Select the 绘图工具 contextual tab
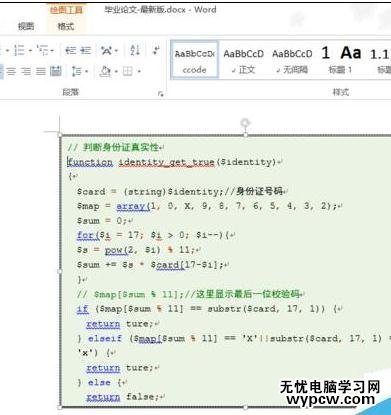This screenshot has width=391, height=415. [x=66, y=10]
